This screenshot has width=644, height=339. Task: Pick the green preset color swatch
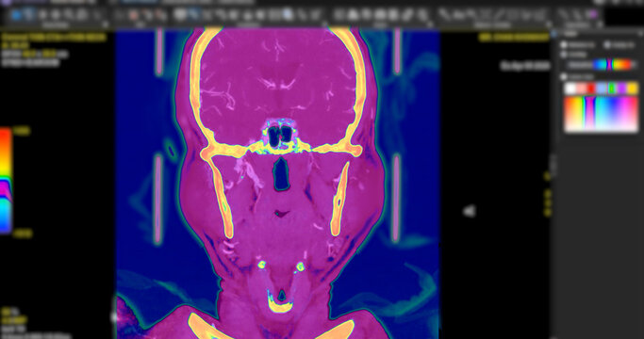(612, 89)
